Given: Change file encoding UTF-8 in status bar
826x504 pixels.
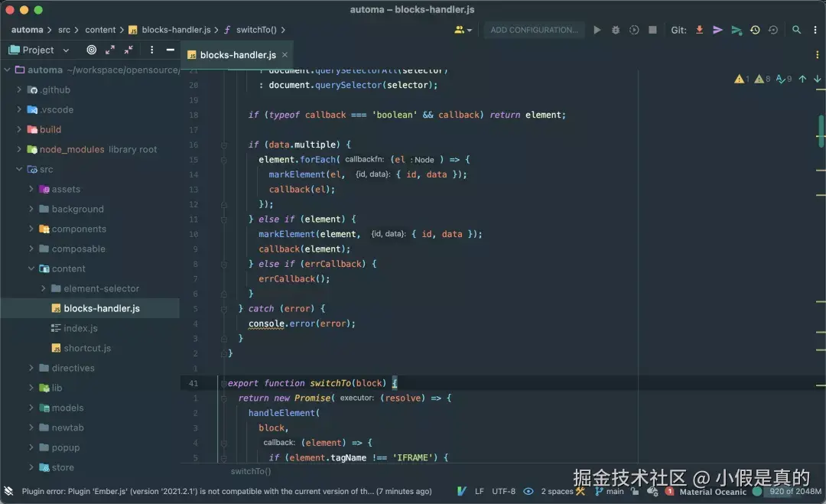Looking at the screenshot, I should click(x=503, y=491).
